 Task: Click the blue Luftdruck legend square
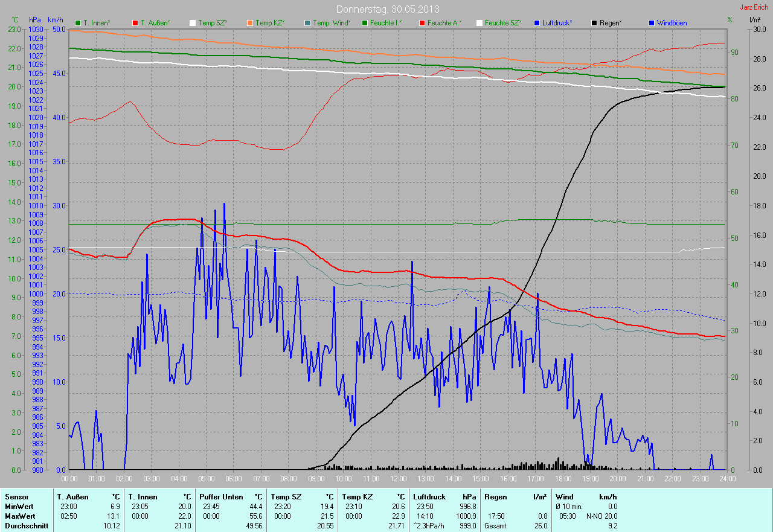(537, 23)
